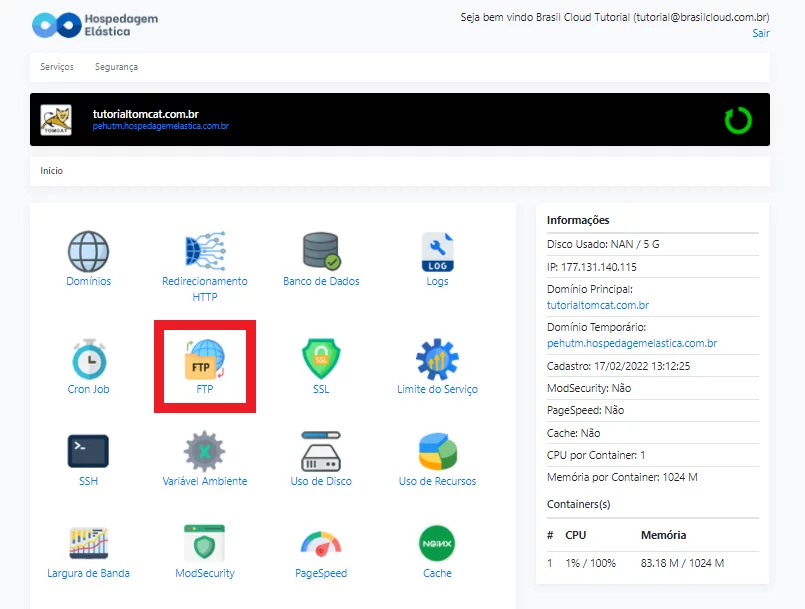Click the Largura de Banda label
Viewport: 805px width, 609px height.
[88, 573]
